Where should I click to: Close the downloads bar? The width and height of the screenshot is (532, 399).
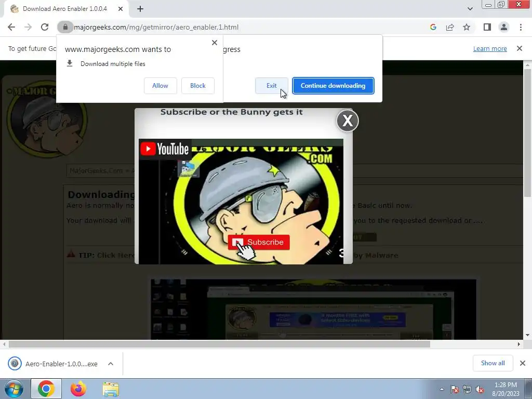click(x=523, y=363)
